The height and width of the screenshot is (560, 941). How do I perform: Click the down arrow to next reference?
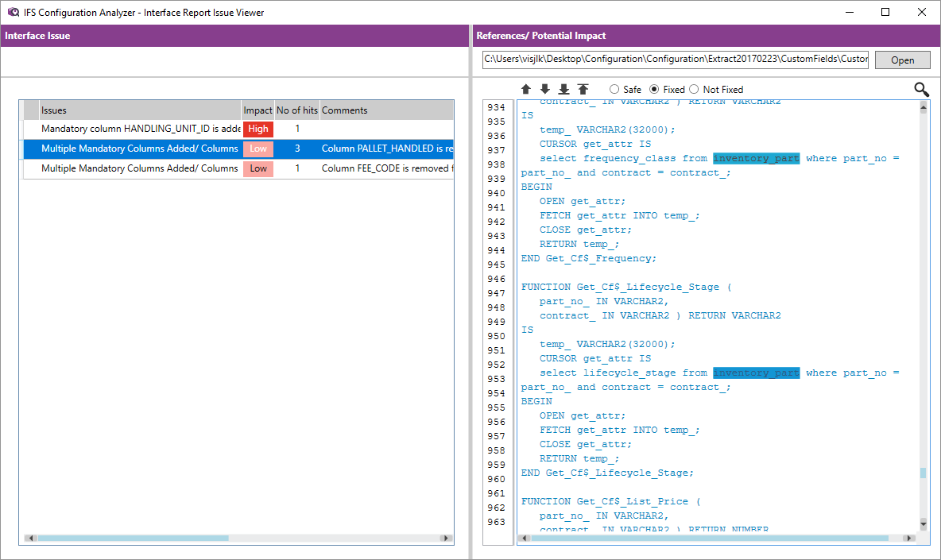pyautogui.click(x=545, y=90)
